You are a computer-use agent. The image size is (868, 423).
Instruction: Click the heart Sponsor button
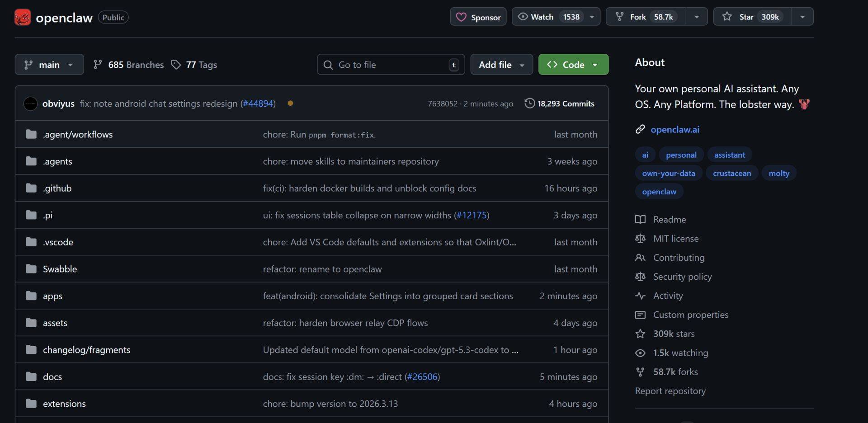coord(478,17)
